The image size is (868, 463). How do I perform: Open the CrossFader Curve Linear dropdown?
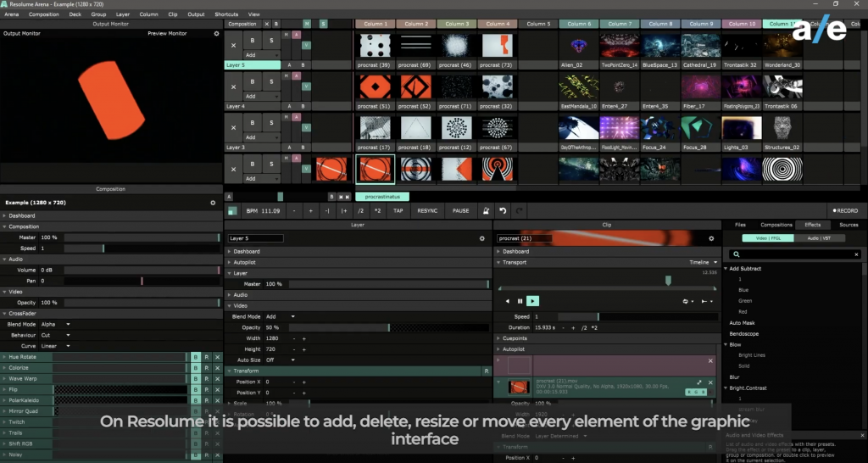57,346
